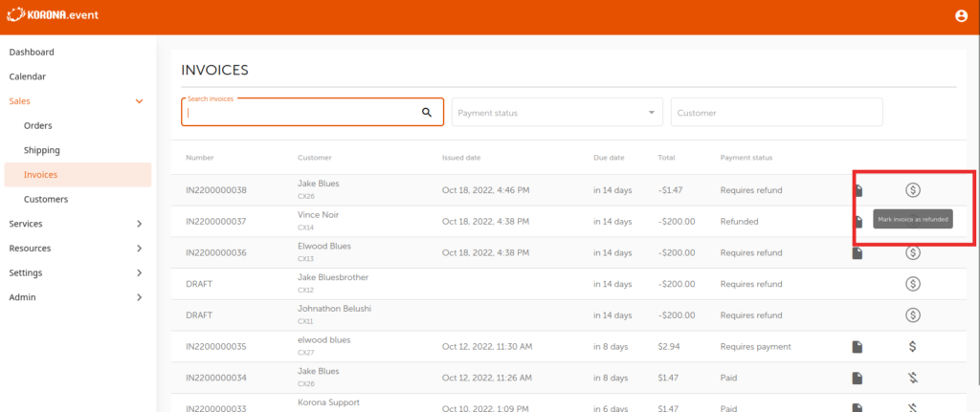
Task: Click customer name Vince Noir
Action: (318, 215)
